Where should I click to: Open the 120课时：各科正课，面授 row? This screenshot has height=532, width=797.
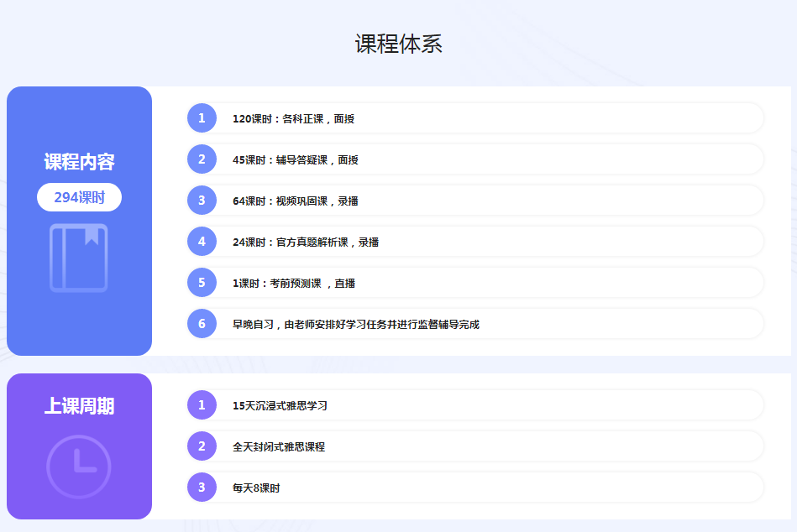(293, 119)
